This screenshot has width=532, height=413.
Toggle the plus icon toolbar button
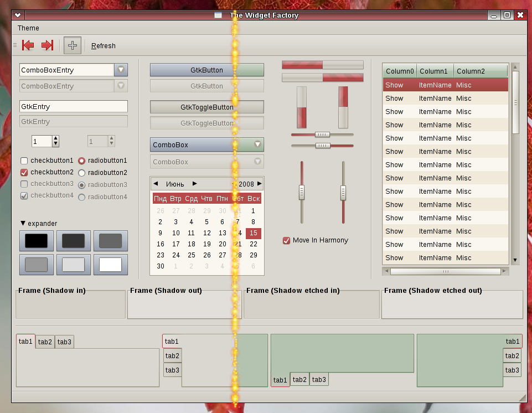73,45
